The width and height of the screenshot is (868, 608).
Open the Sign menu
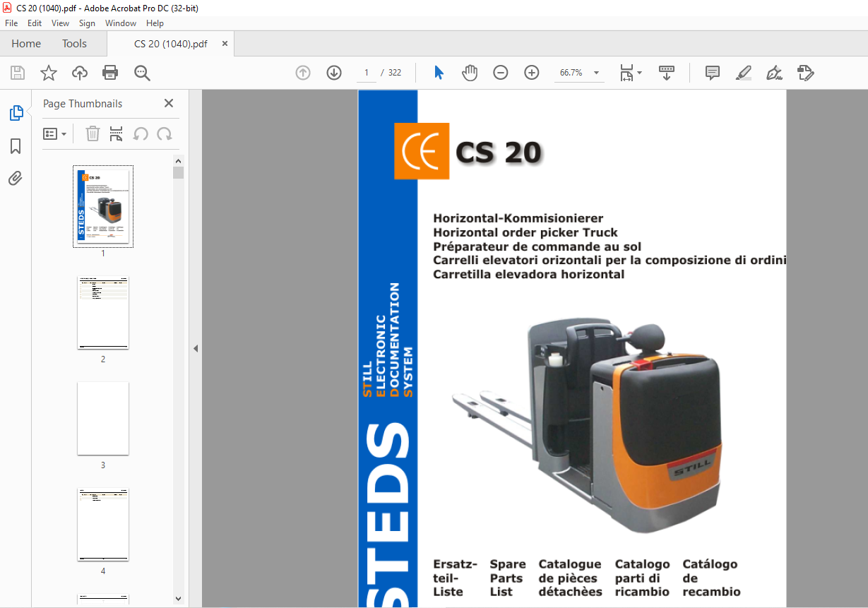[x=87, y=23]
